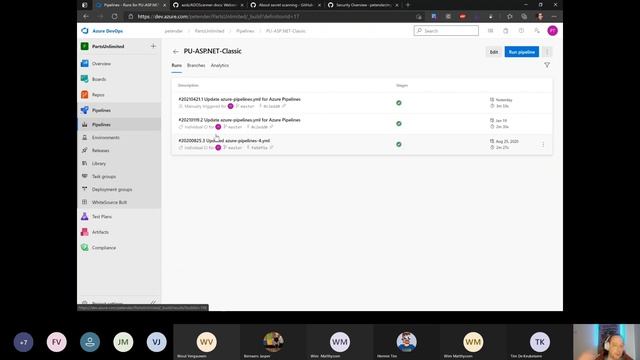Click the Azure DevOps logo
Image resolution: width=640 pixels, height=360 pixels.
(84, 31)
